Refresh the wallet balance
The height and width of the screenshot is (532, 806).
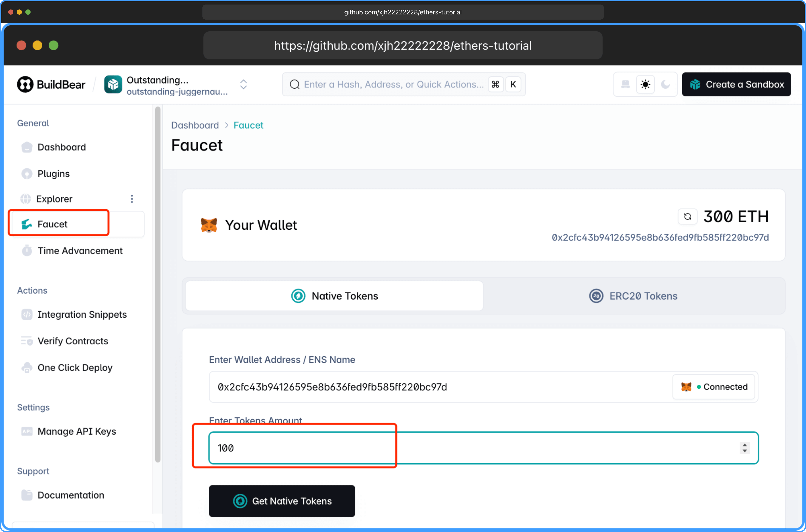click(x=687, y=217)
